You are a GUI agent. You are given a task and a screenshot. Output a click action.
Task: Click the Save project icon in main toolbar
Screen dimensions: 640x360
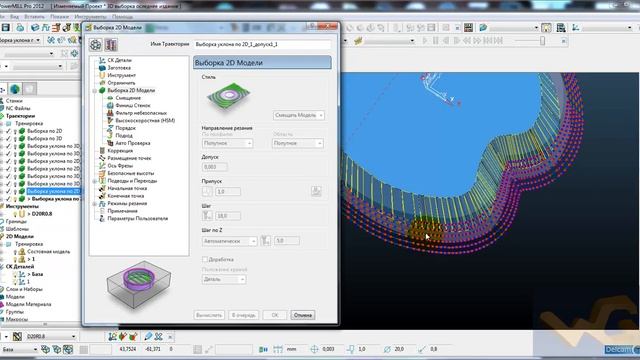6,28
